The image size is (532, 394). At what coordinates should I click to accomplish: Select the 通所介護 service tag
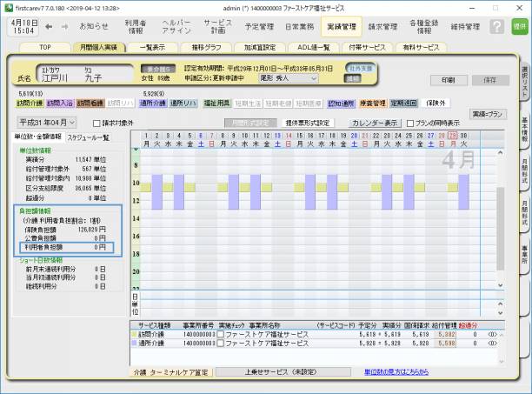(154, 103)
